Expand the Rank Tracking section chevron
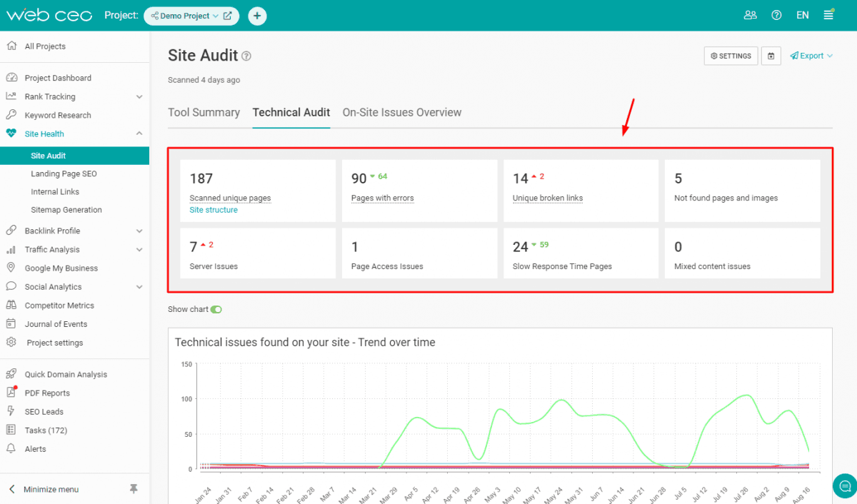This screenshot has width=857, height=504. tap(139, 96)
